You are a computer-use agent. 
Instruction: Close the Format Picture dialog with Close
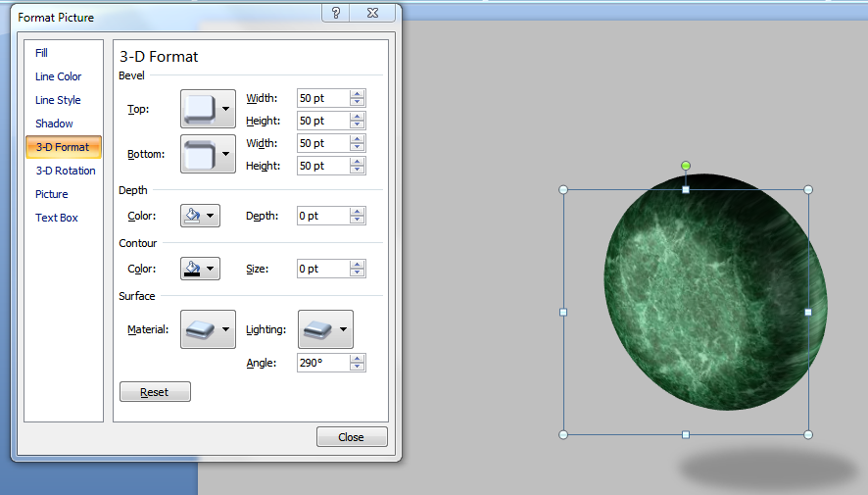(x=352, y=437)
